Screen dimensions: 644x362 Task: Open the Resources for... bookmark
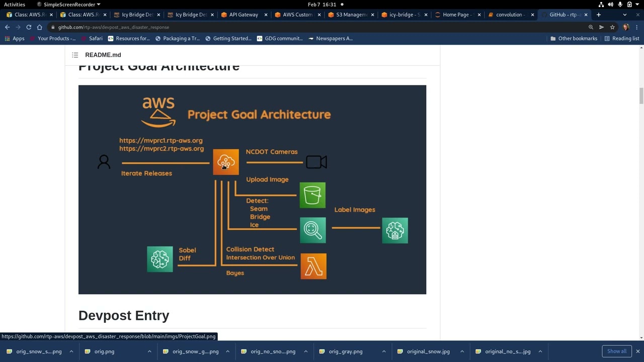tap(128, 38)
